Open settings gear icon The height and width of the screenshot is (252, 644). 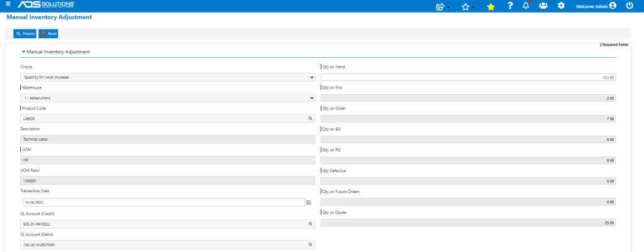[561, 6]
